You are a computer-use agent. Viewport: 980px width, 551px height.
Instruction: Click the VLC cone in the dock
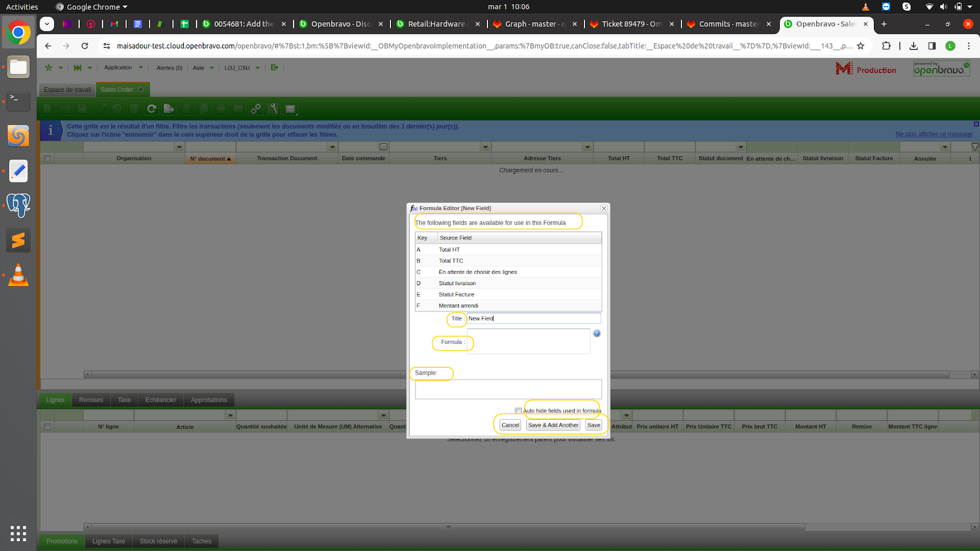pyautogui.click(x=18, y=275)
